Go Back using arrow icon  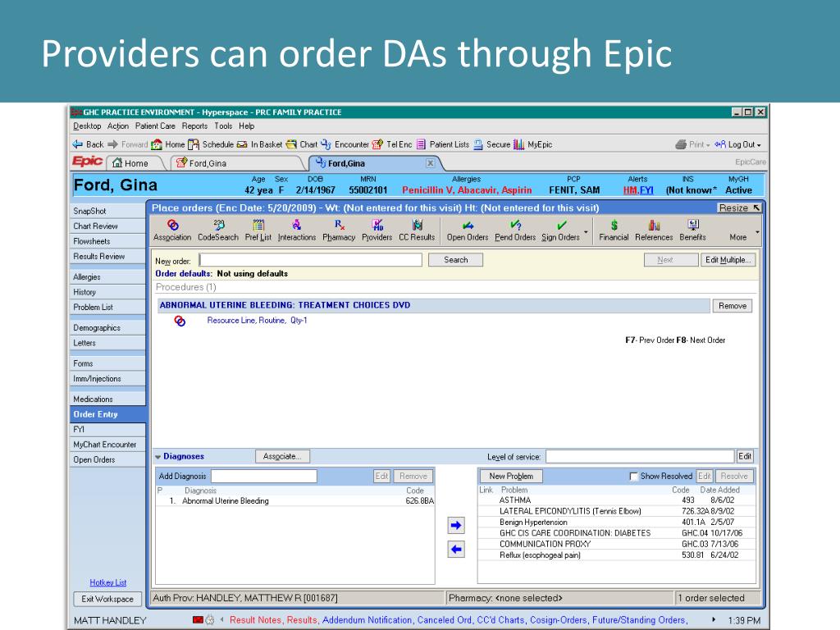pos(88,144)
